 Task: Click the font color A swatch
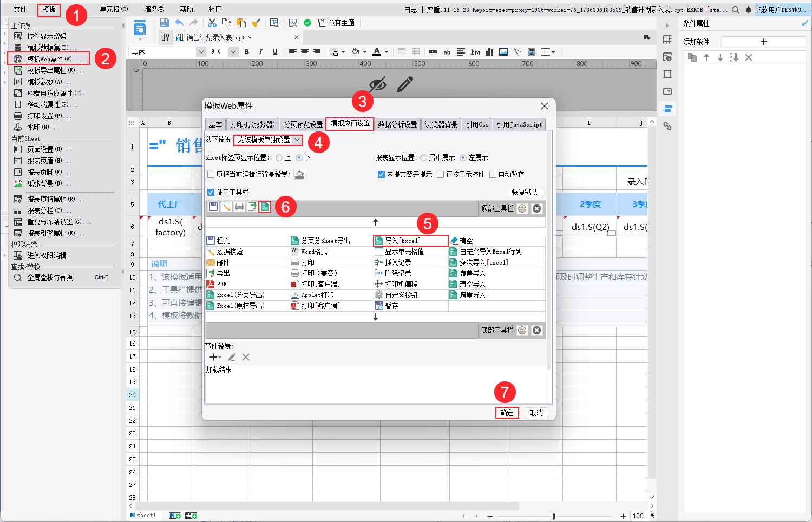(377, 52)
